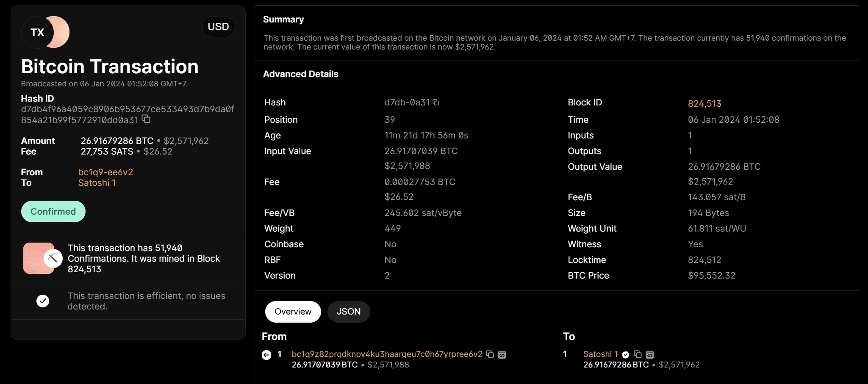Select the Fee value 0.00027753 BTC
This screenshot has height=384, width=868.
click(420, 182)
